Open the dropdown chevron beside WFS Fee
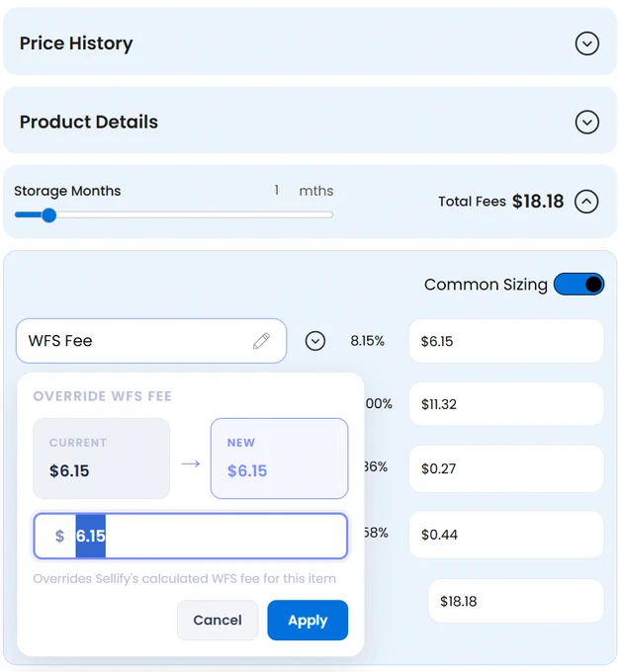The width and height of the screenshot is (621, 672). [315, 341]
